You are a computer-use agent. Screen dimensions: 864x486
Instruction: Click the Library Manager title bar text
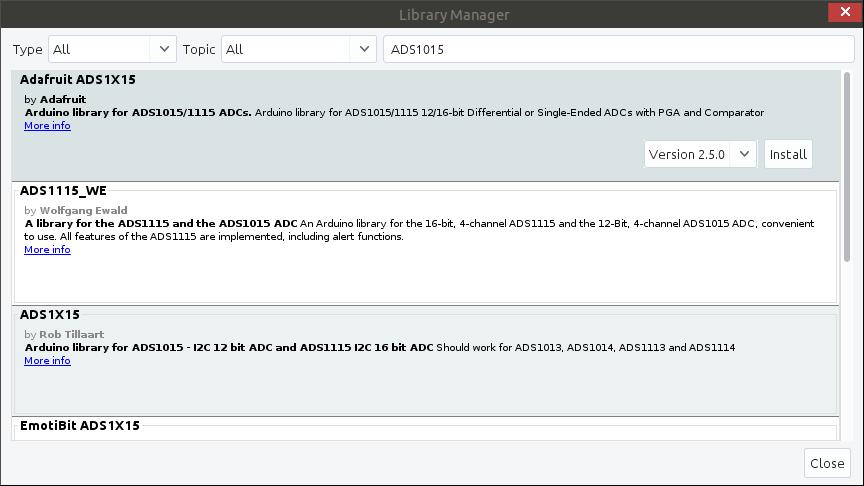454,15
